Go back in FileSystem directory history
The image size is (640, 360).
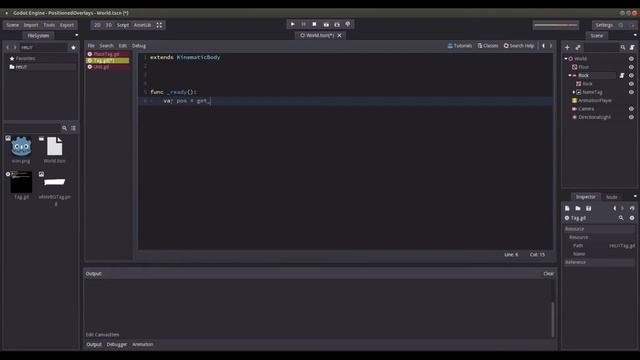[x=7, y=47]
